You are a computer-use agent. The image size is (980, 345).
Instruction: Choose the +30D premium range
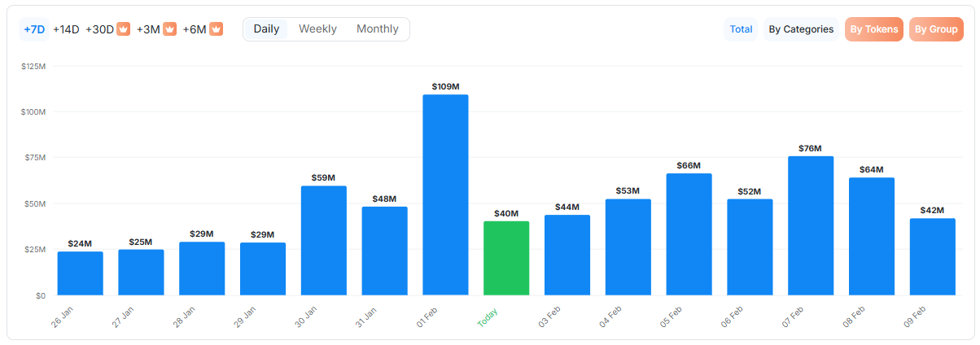coord(100,29)
